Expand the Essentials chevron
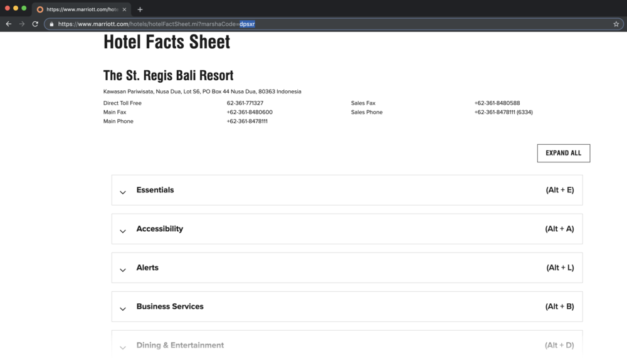 pos(123,192)
